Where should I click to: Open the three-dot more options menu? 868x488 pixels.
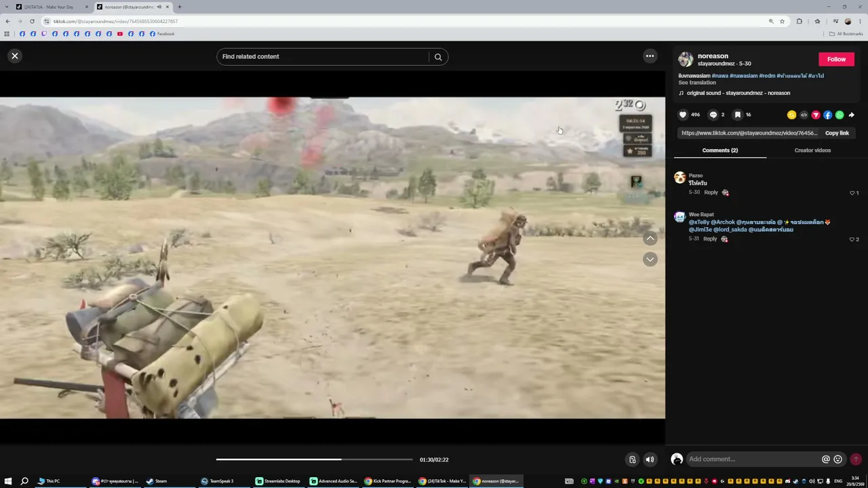650,56
